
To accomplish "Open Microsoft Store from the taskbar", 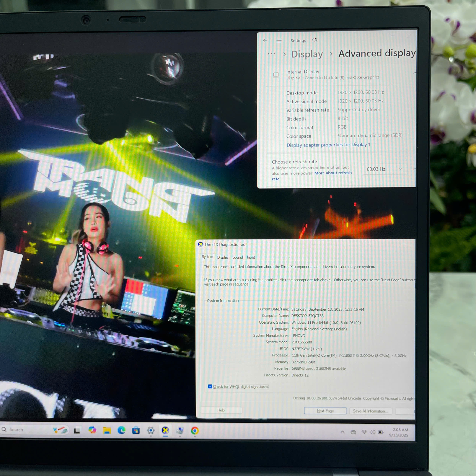I will click(136, 430).
